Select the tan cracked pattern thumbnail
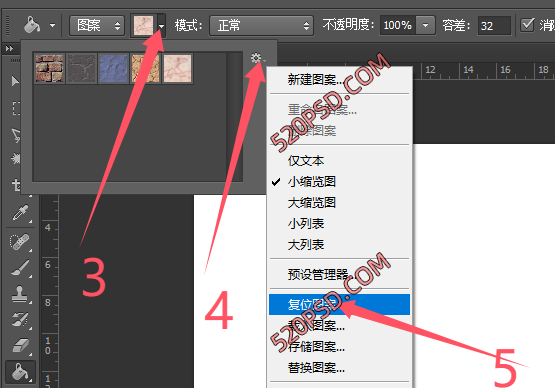The image size is (555, 388). click(145, 69)
